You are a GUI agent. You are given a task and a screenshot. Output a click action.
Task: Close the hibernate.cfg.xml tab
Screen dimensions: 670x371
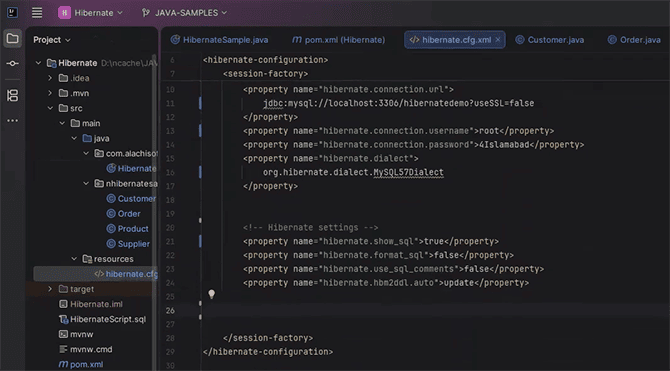[498, 40]
